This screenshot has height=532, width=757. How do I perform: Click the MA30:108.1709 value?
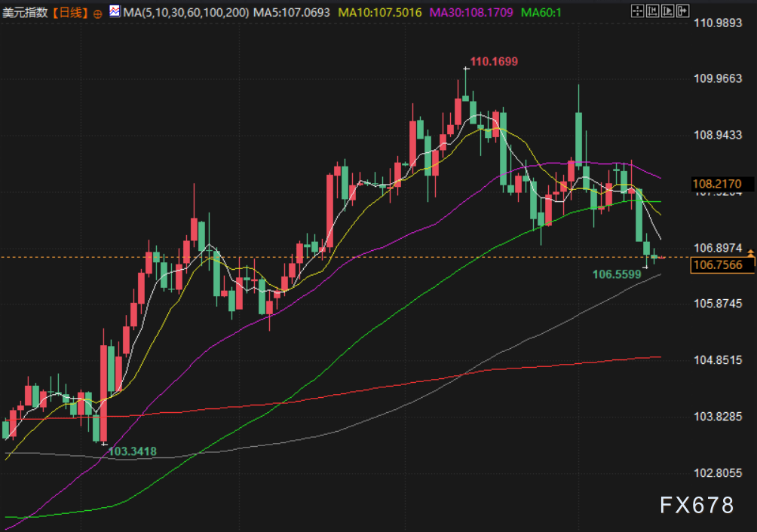coord(471,13)
